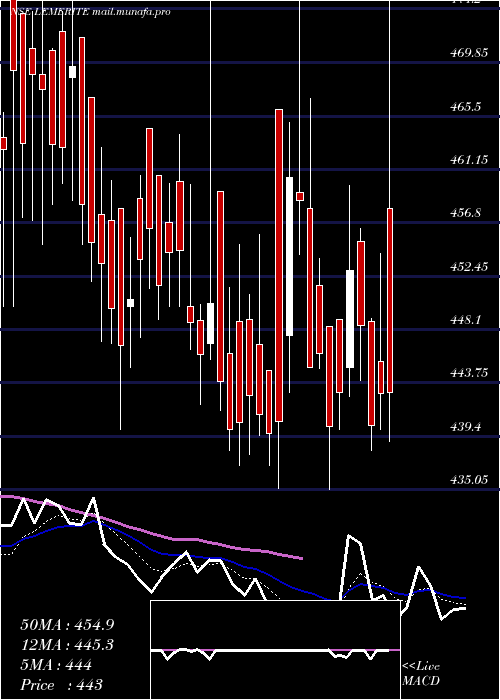Click the 12MA : 445.3 readout
This screenshot has height=700, width=500.
click(x=67, y=645)
